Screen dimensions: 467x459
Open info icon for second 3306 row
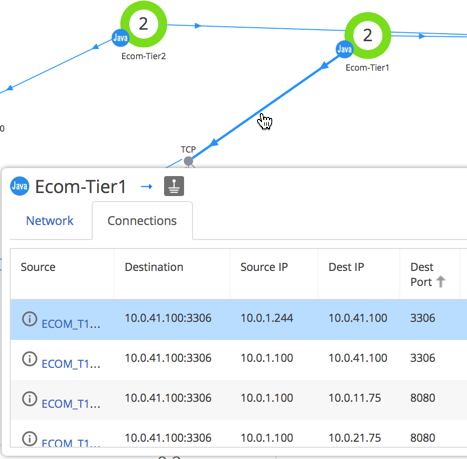[29, 359]
